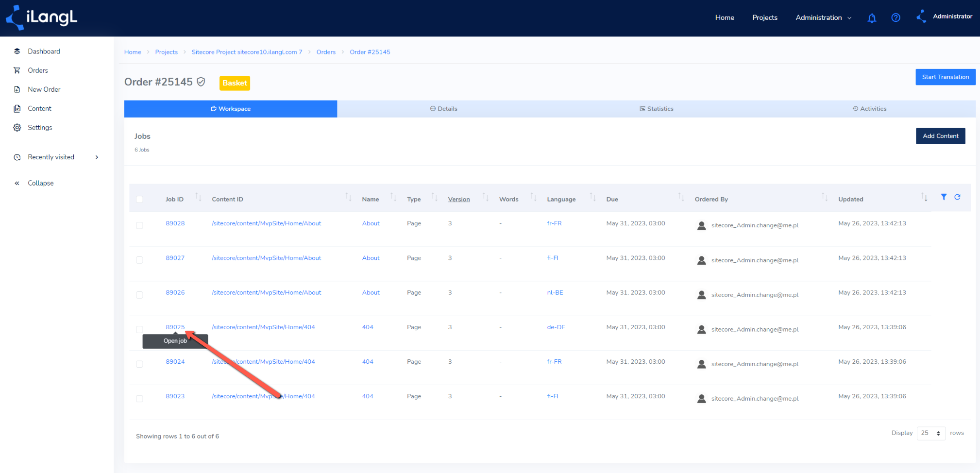Check the box for job 89028

139,225
